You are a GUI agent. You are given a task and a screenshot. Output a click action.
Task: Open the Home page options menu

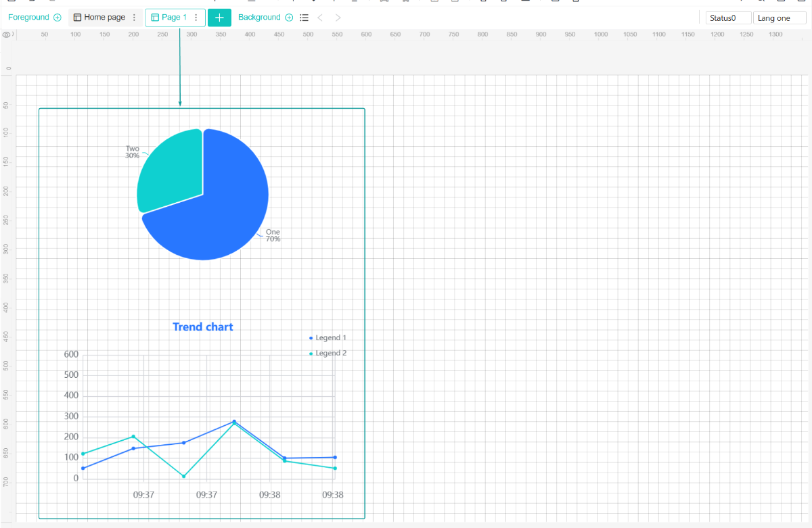coord(134,18)
